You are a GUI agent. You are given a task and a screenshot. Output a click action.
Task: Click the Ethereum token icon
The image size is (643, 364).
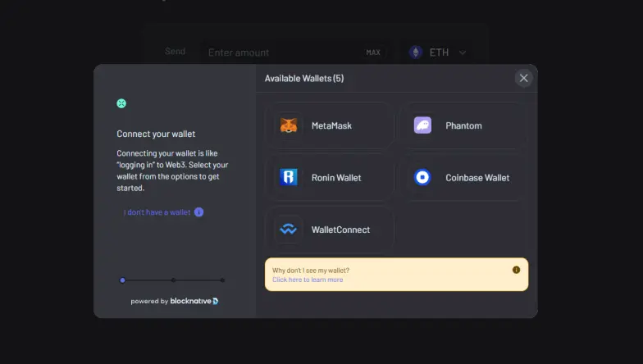416,52
